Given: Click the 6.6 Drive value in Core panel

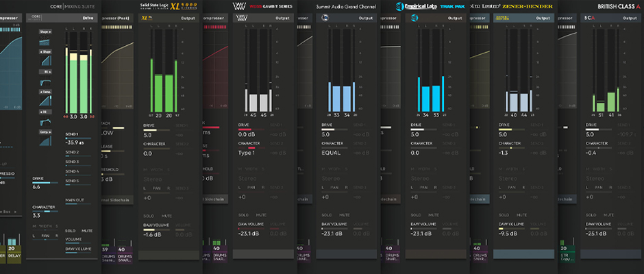Looking at the screenshot, I should [x=36, y=187].
